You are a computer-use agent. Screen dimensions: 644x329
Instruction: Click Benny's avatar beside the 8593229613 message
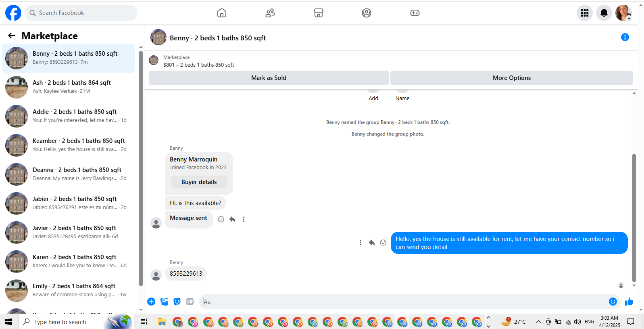click(156, 275)
